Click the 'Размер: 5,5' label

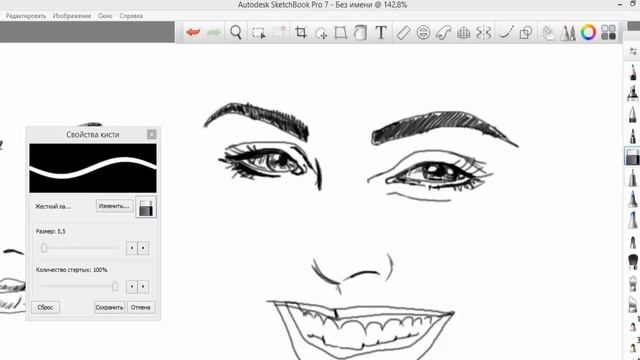point(51,231)
